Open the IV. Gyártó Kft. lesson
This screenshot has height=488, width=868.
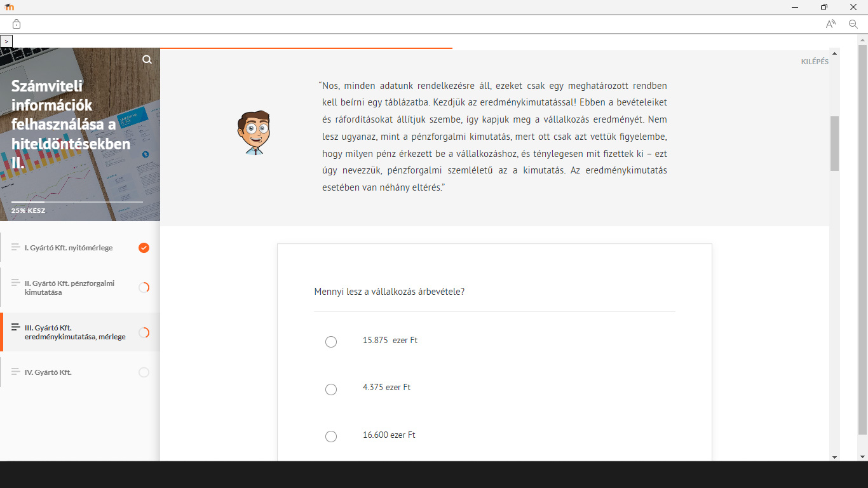click(x=48, y=372)
